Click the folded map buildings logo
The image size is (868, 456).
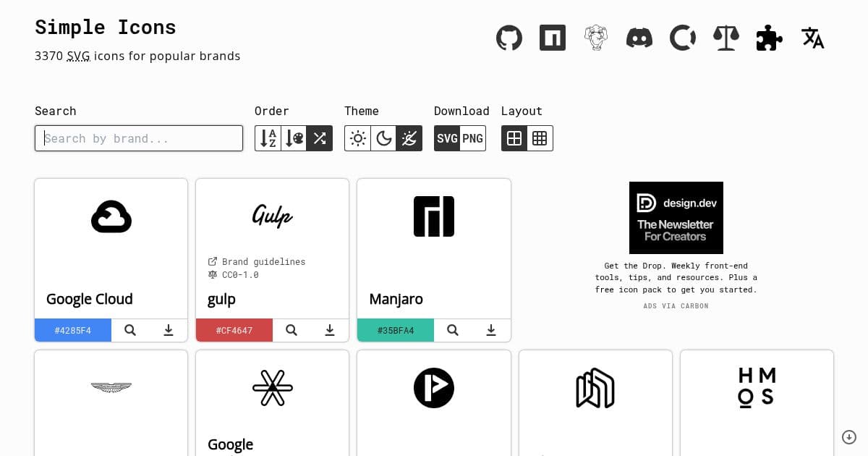coord(595,387)
